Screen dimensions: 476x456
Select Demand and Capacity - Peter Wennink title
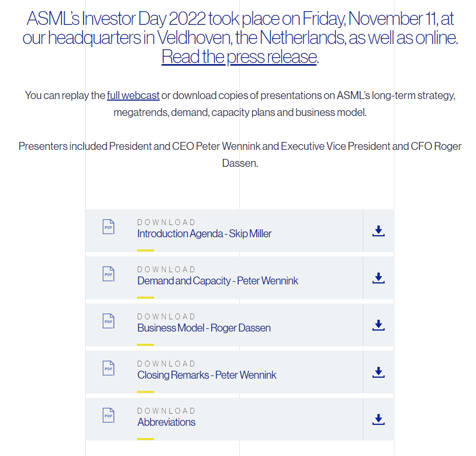tap(218, 281)
